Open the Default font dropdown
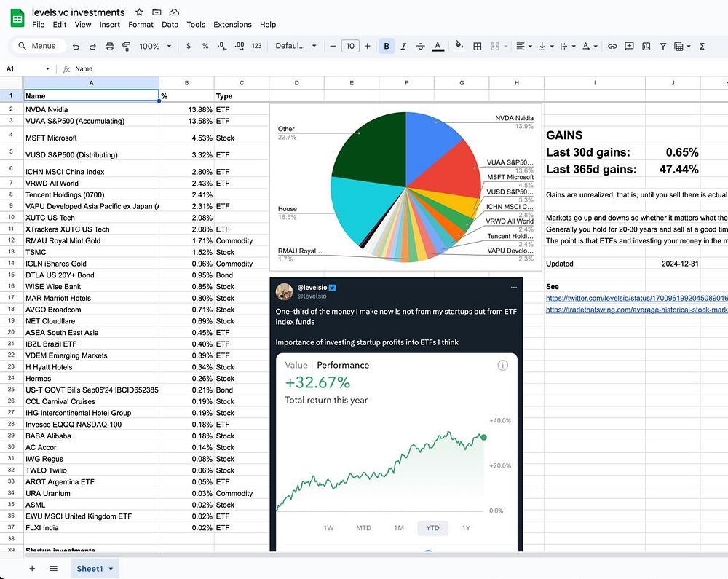Viewport: 728px width, 579px height. [x=296, y=46]
